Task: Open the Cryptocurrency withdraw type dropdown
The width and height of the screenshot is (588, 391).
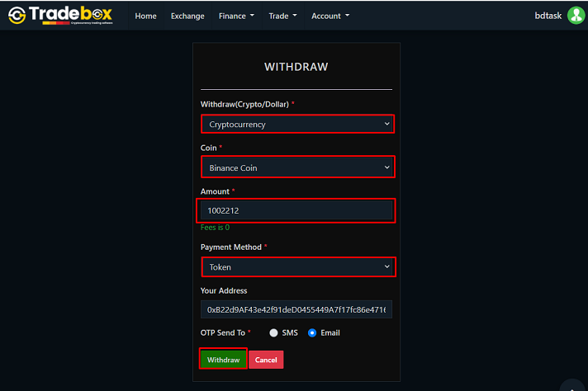Action: [298, 124]
